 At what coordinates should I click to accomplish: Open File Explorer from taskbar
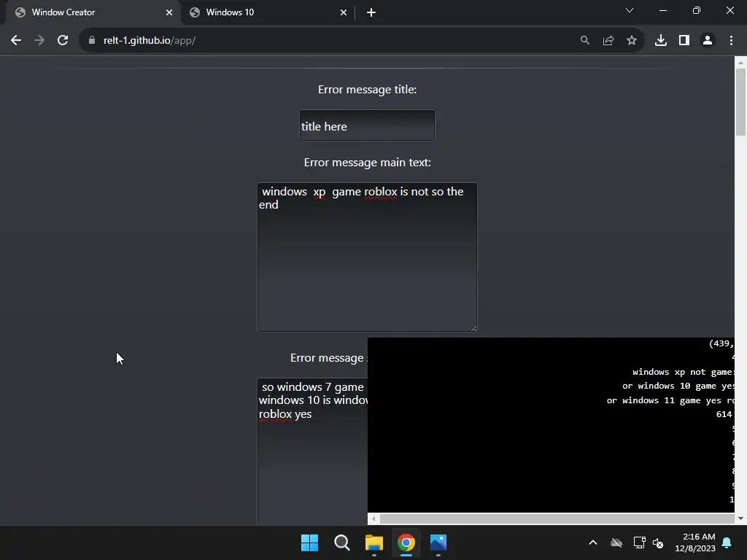coord(374,542)
